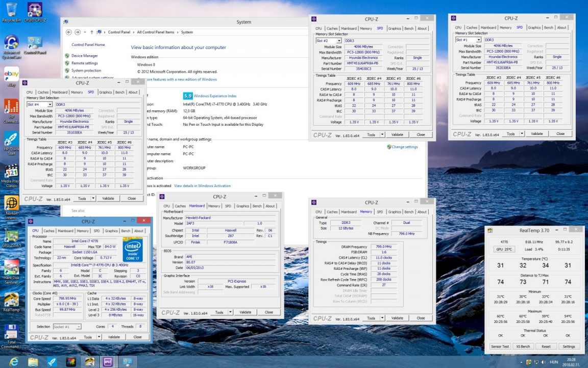Viewport: 588px width, 368px height.
Task: Open Advanced SystemCare desktop shortcut
Action: pyautogui.click(x=11, y=47)
